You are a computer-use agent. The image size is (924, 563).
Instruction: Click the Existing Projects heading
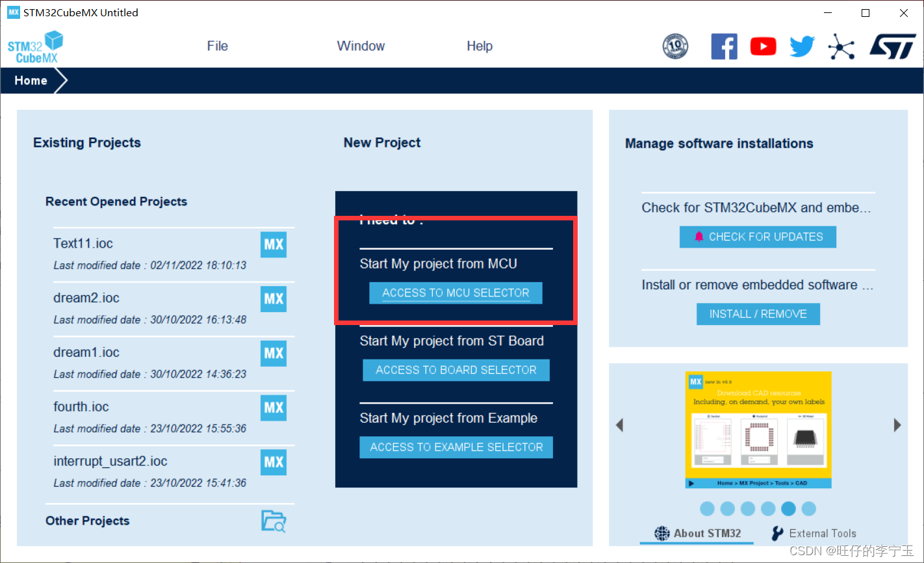pos(87,143)
